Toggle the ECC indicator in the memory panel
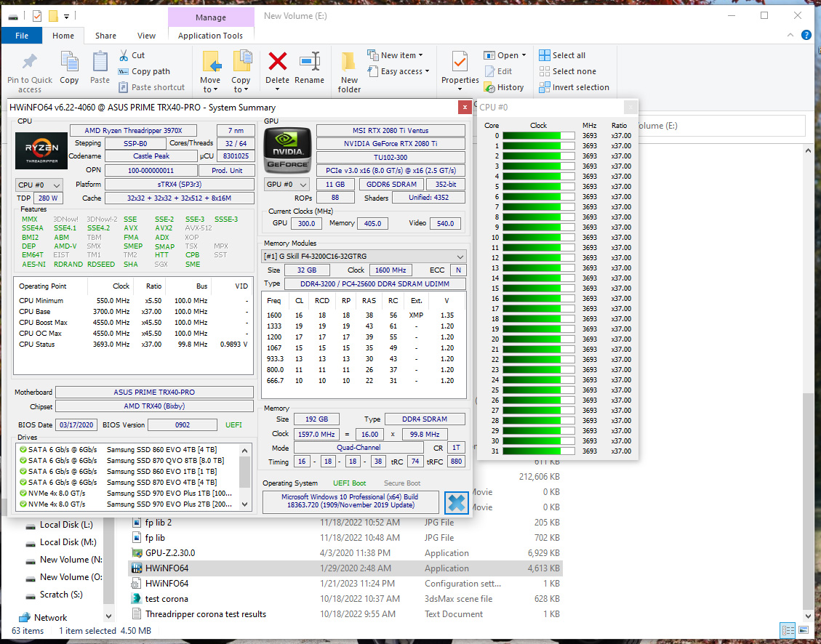This screenshot has height=644, width=821. pyautogui.click(x=457, y=270)
